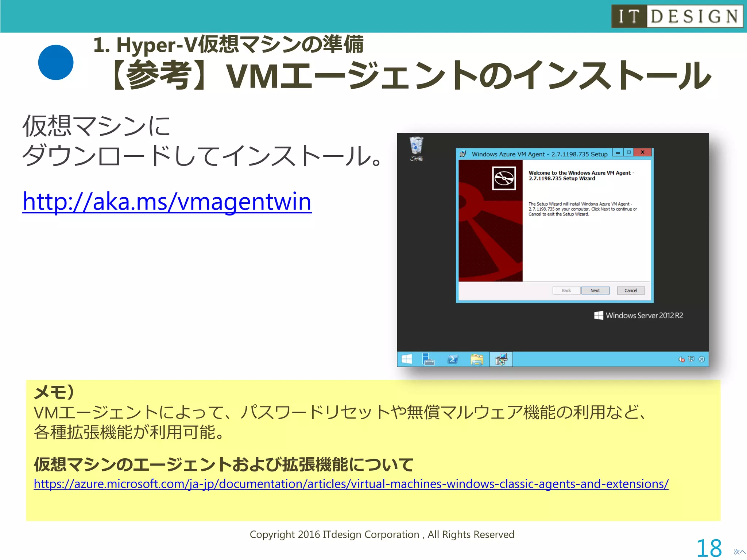Launch PowerShell from the taskbar
747x560 pixels.
pyautogui.click(x=453, y=359)
